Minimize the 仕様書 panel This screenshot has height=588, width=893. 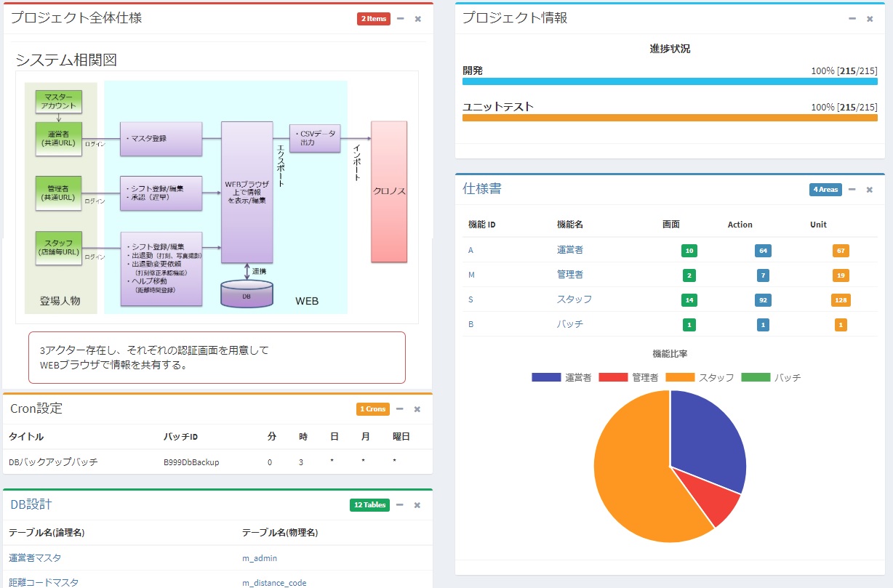(852, 190)
